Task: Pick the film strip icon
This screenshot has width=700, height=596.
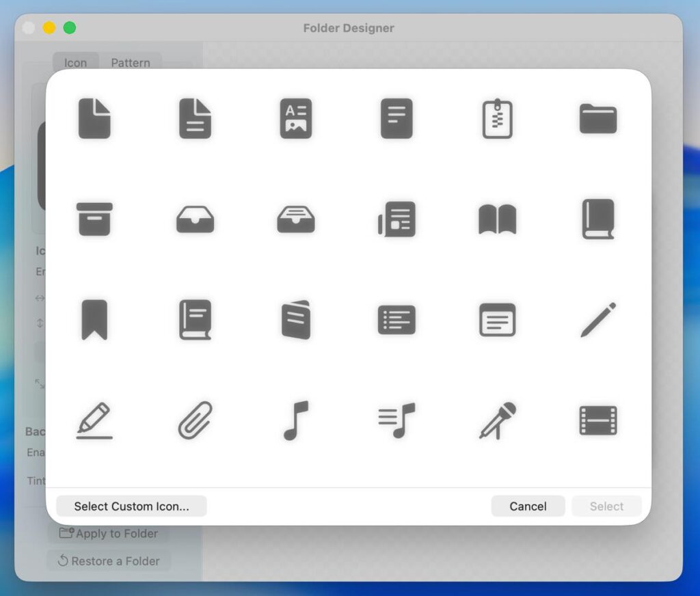Action: click(598, 420)
